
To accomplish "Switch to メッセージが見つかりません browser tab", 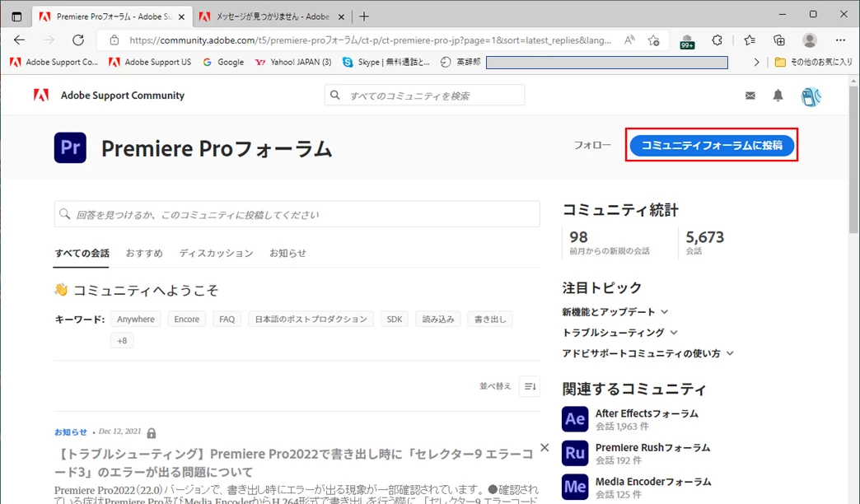I will [x=272, y=16].
